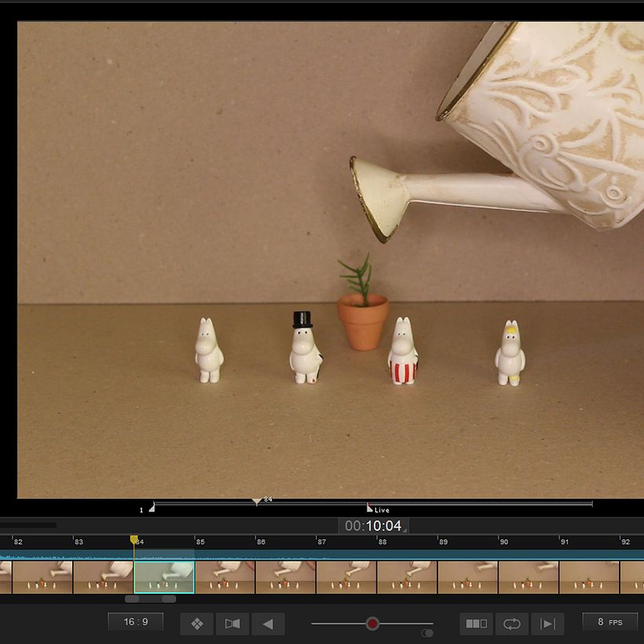Click frame number 86 on the ruler
This screenshot has height=644, width=644.
tap(262, 542)
